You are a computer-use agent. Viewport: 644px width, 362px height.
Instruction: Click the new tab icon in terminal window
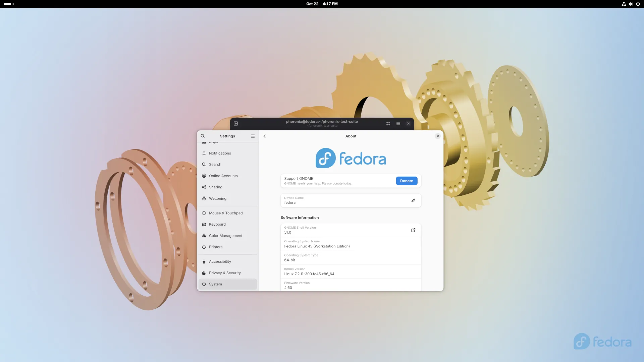click(x=236, y=124)
